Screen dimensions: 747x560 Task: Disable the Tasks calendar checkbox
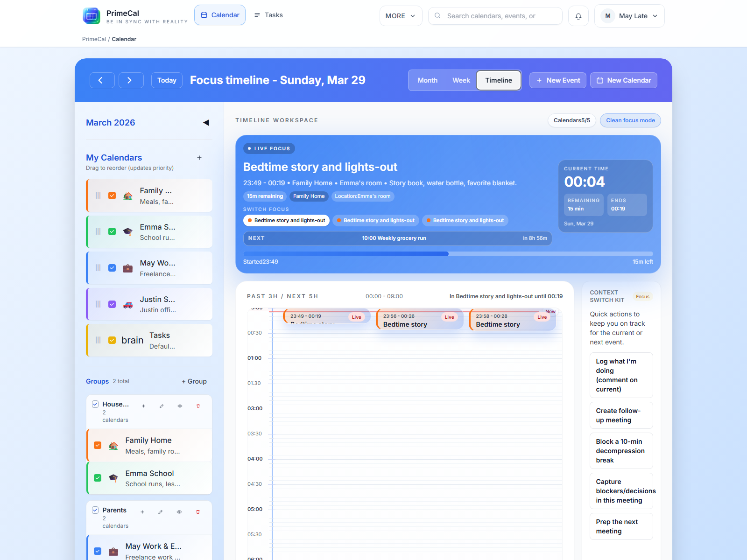pyautogui.click(x=112, y=340)
